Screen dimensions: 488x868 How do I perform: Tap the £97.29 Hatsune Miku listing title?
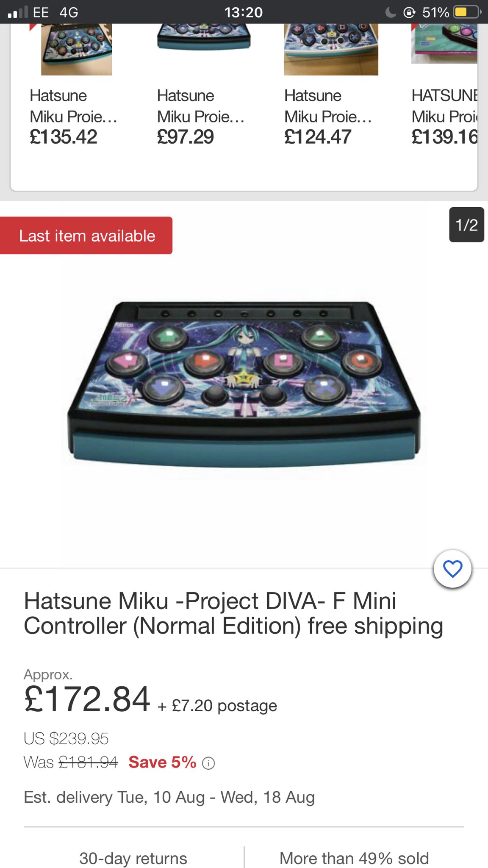[x=200, y=106]
